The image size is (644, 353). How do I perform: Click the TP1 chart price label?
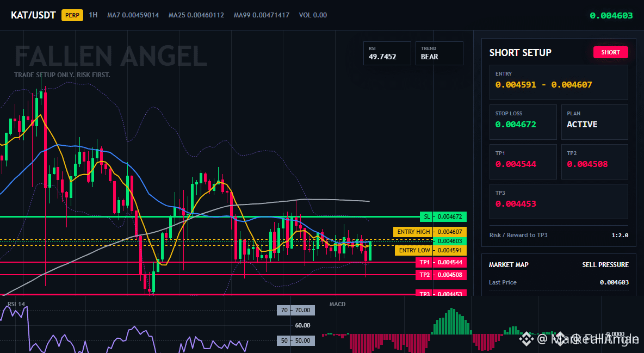441,262
